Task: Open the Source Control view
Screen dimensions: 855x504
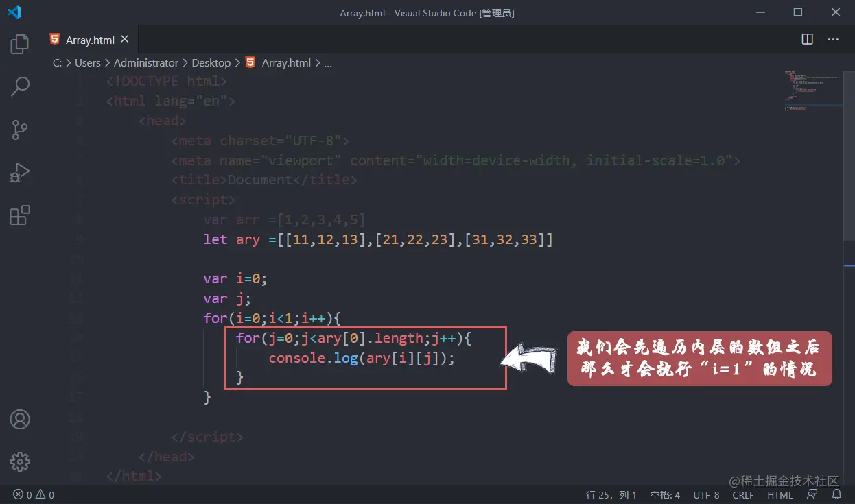Action: pos(20,130)
